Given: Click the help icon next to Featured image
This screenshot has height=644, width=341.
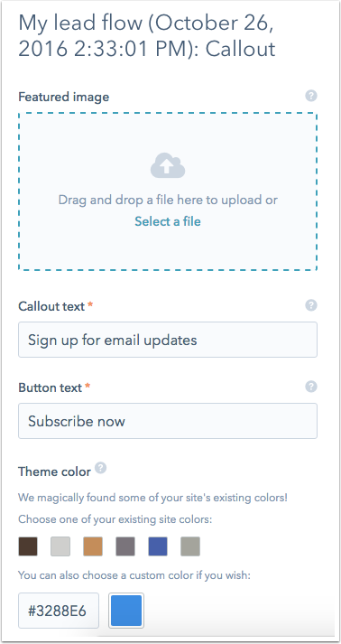Looking at the screenshot, I should [311, 96].
